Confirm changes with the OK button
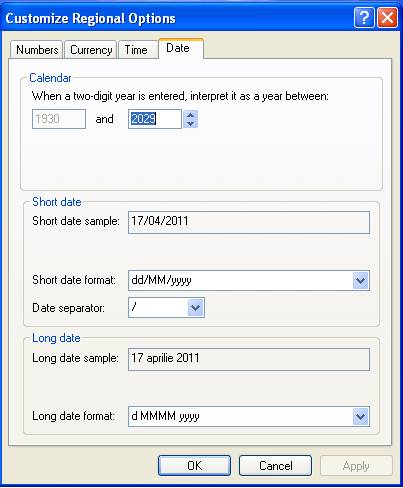Image resolution: width=403 pixels, height=488 pixels. click(194, 466)
